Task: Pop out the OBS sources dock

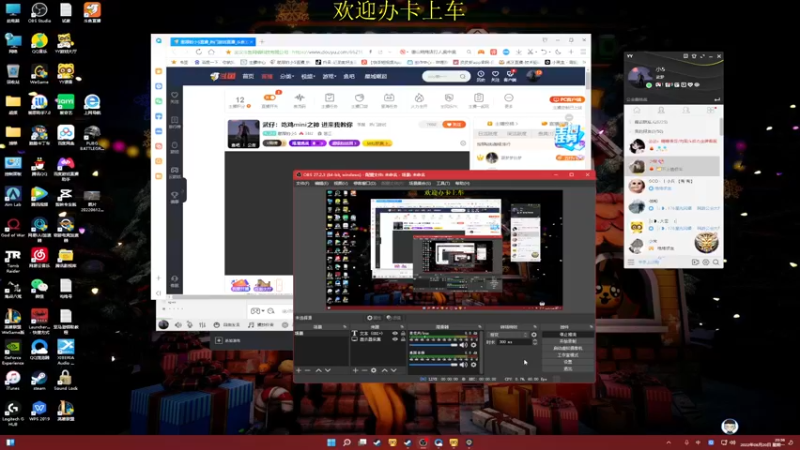Action: [402, 327]
